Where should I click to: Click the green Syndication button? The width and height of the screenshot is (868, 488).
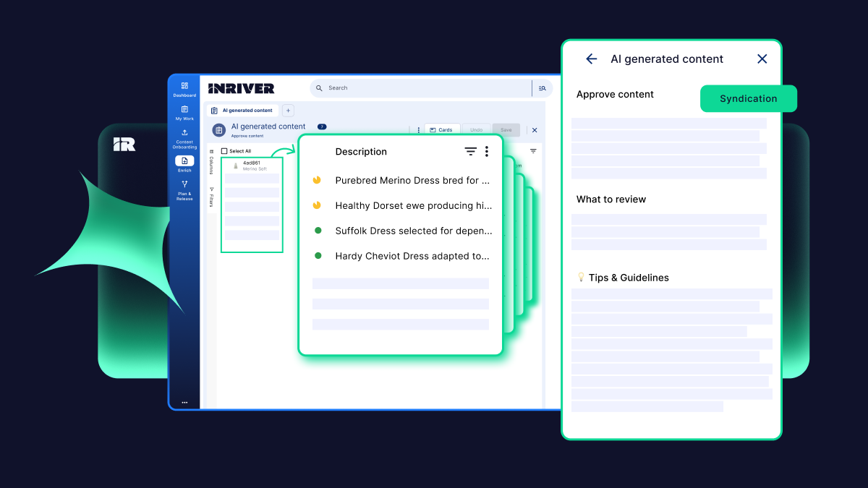749,98
